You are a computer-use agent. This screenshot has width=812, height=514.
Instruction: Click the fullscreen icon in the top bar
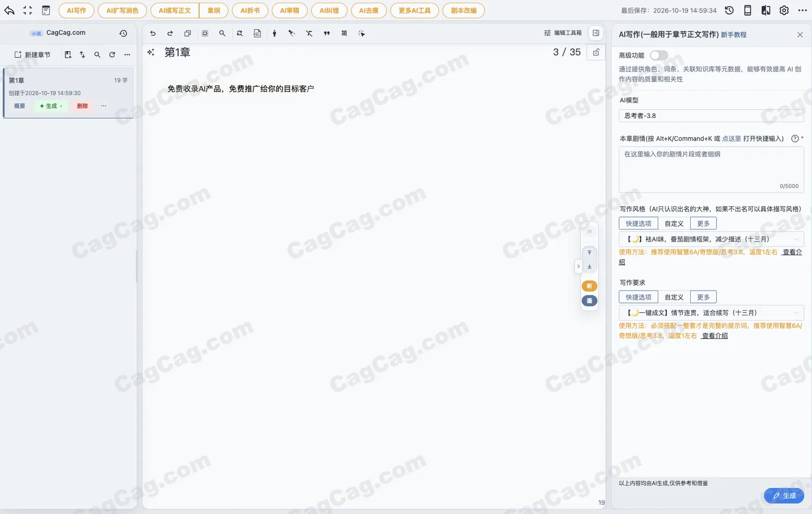click(28, 10)
